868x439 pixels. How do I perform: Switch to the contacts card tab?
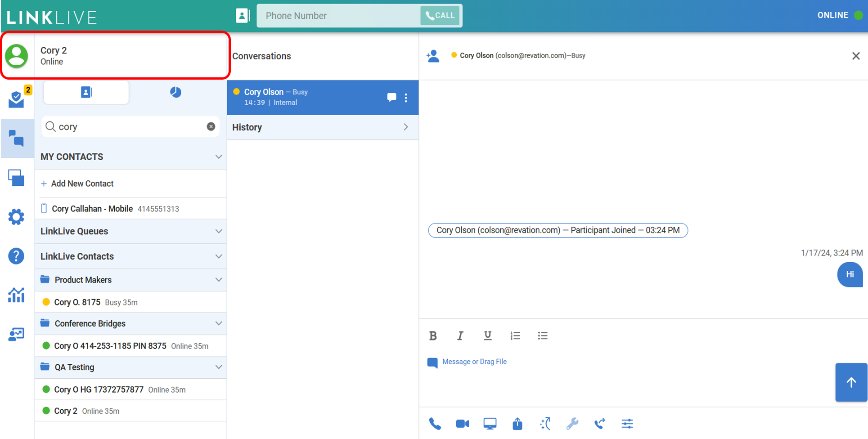point(86,92)
